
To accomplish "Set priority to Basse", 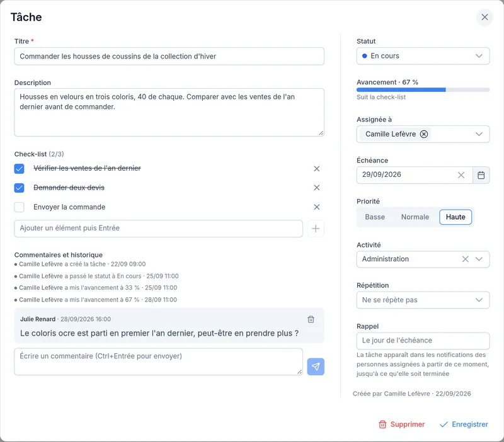I will pos(375,217).
